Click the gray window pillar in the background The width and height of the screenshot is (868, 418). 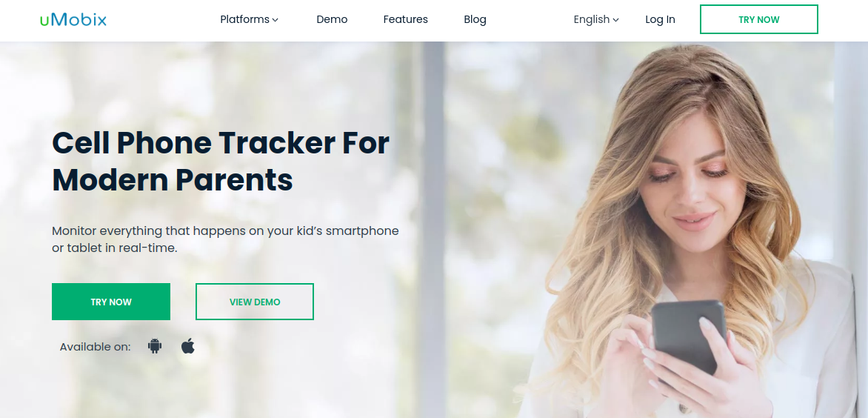coord(433,230)
